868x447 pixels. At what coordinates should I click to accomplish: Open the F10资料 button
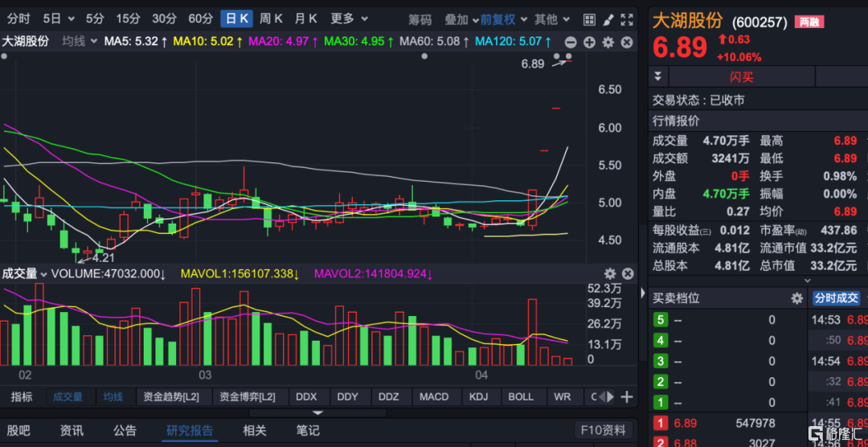pyautogui.click(x=604, y=430)
